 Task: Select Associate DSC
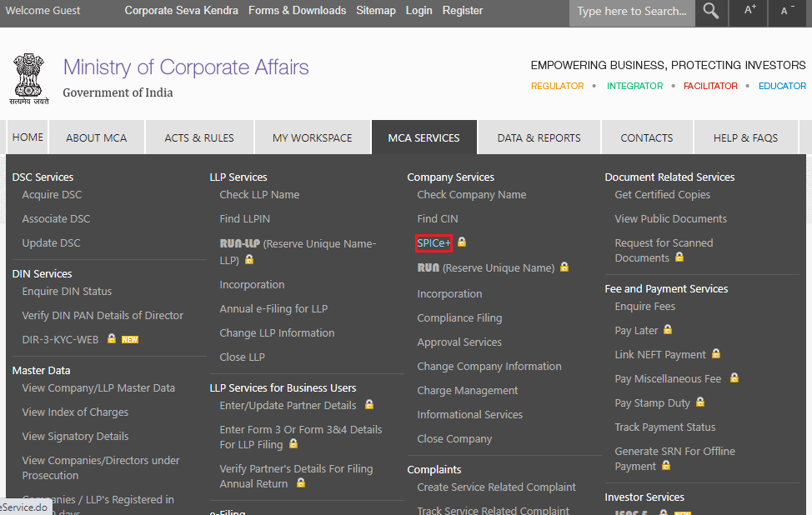(56, 218)
